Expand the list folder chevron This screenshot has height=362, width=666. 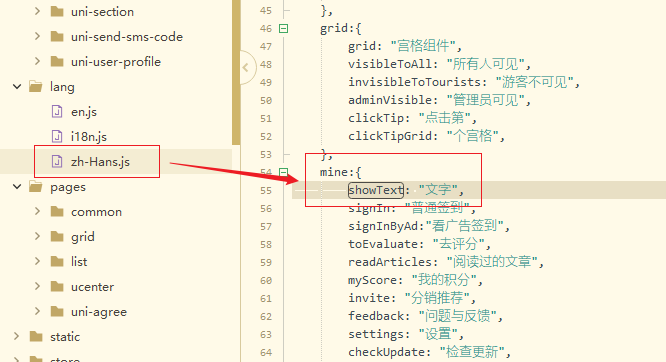[37, 261]
